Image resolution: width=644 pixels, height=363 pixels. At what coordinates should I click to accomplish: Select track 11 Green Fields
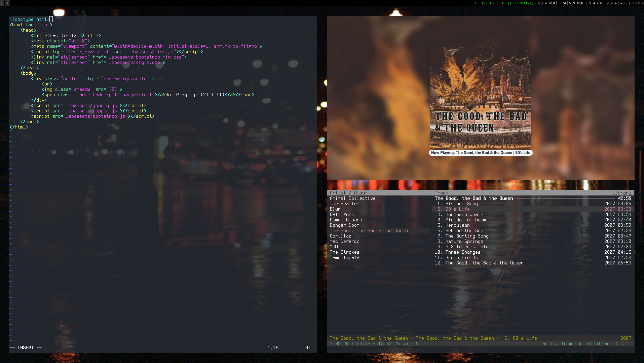pyautogui.click(x=533, y=258)
